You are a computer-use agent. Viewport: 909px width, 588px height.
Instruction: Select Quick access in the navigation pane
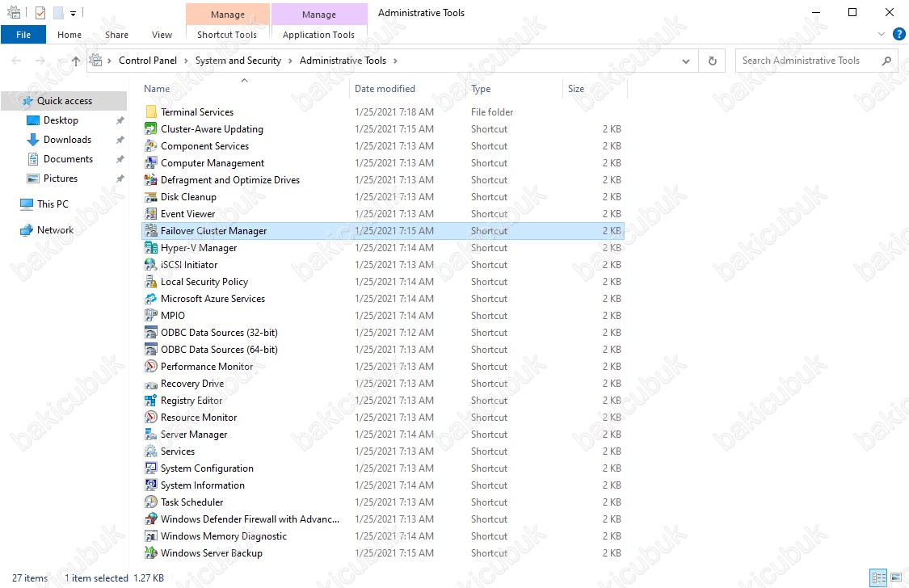click(x=65, y=101)
